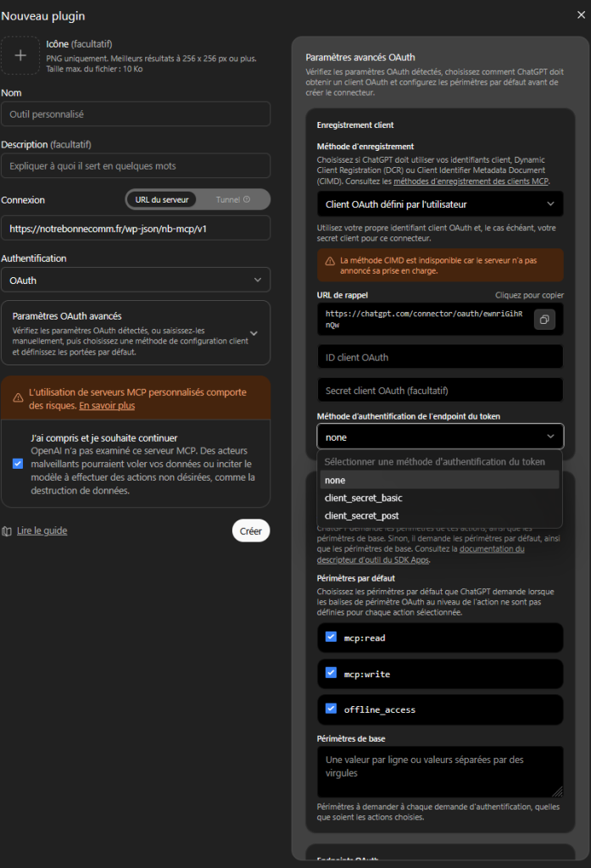The width and height of the screenshot is (591, 868).
Task: Click the callback URL text to copy
Action: pos(424,319)
